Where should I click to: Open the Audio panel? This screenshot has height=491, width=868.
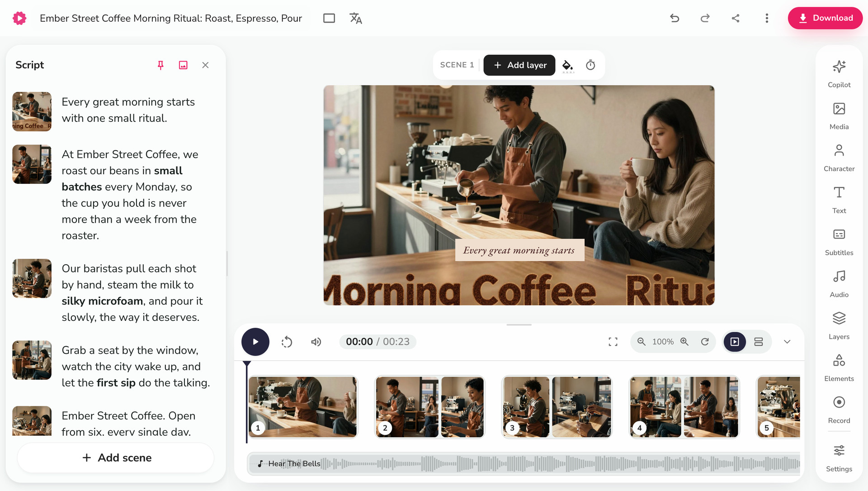(839, 284)
